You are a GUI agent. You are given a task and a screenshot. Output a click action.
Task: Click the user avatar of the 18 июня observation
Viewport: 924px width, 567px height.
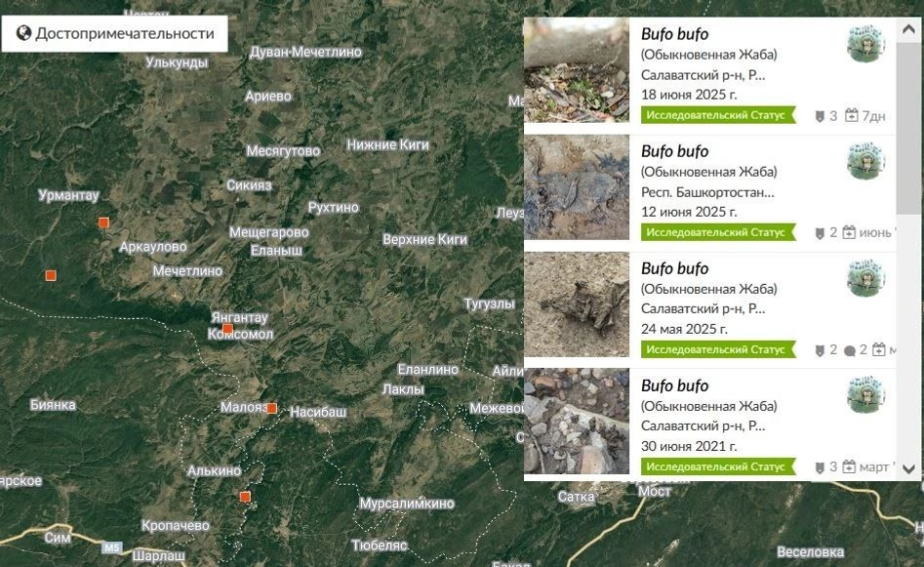tap(865, 43)
